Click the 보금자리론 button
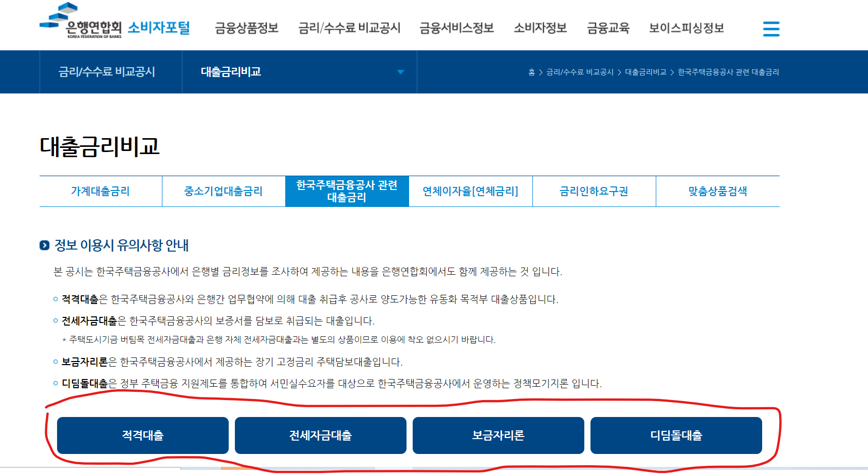The height and width of the screenshot is (474, 868). click(x=498, y=435)
